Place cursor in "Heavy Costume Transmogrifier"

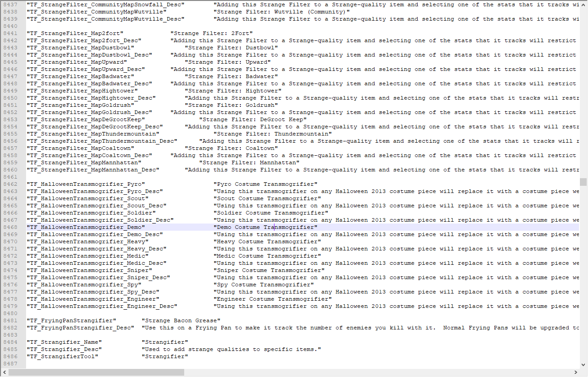(x=267, y=241)
